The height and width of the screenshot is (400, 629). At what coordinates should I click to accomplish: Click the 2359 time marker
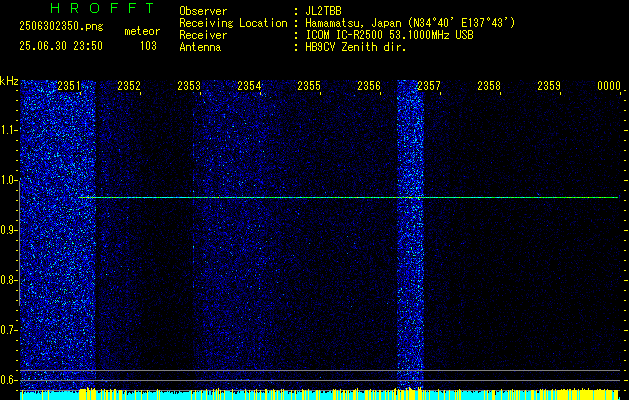click(549, 85)
